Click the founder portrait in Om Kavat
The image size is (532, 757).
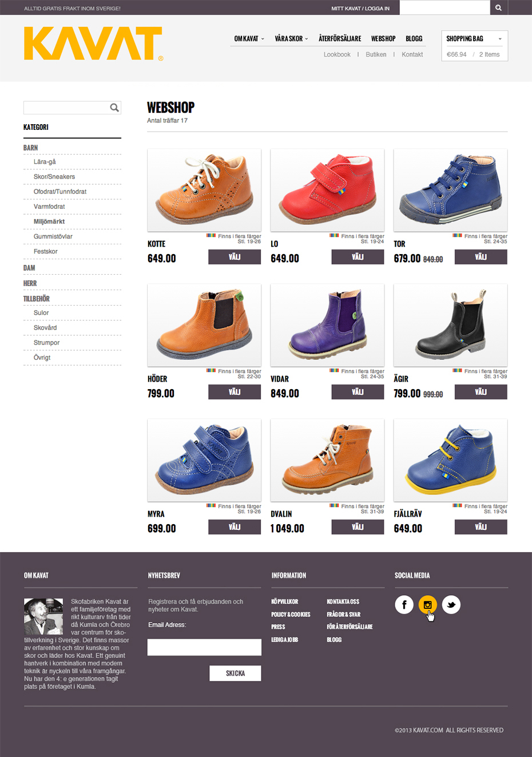pos(43,616)
